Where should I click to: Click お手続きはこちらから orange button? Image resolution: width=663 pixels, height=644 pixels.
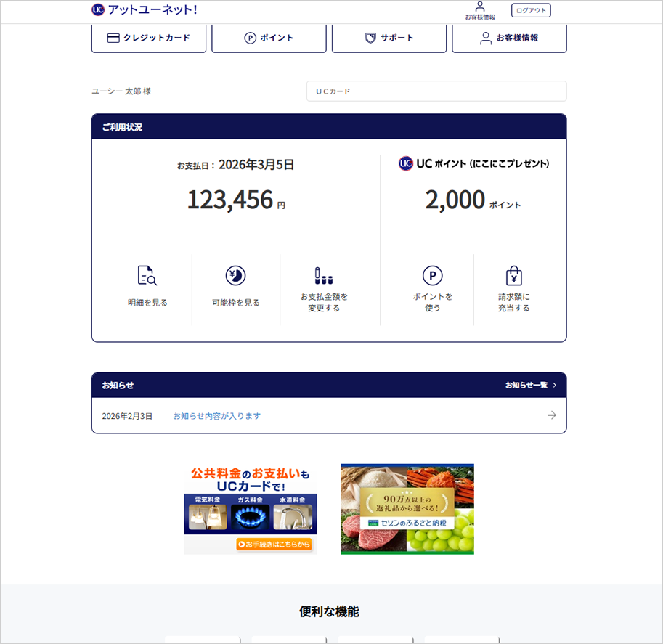(x=273, y=544)
